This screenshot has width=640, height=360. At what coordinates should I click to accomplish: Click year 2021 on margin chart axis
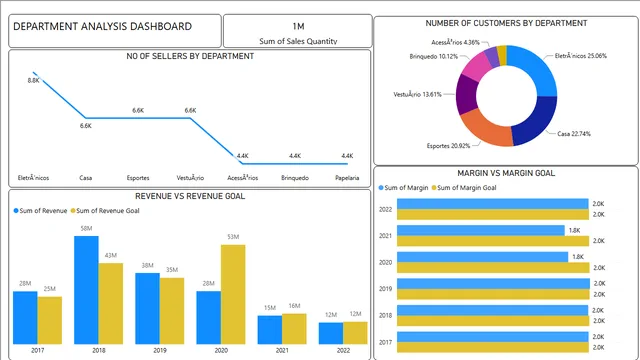pyautogui.click(x=385, y=236)
